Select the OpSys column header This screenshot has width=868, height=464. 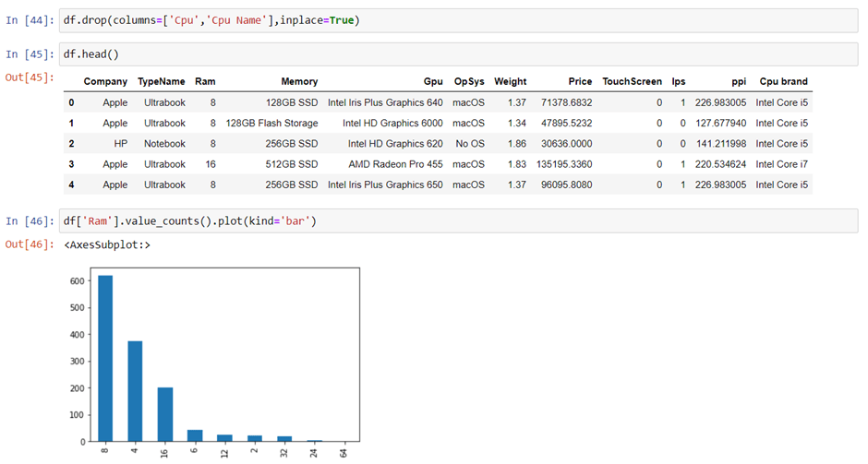pyautogui.click(x=469, y=81)
